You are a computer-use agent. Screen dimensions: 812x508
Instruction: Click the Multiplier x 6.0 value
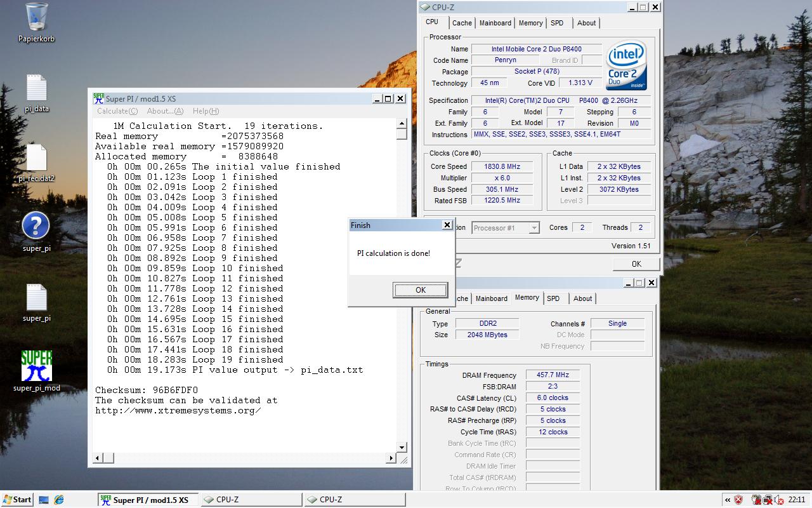tap(502, 178)
